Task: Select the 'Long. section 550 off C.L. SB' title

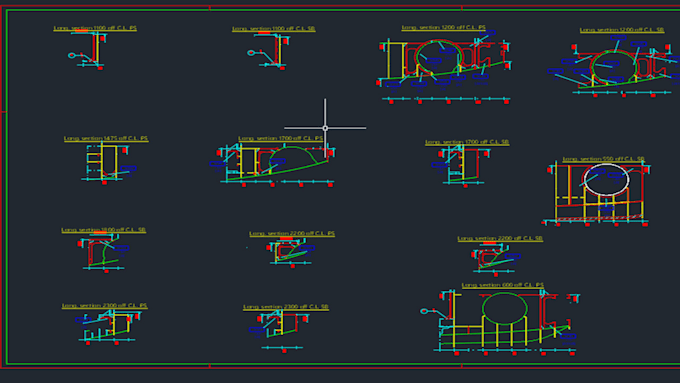Action: click(x=603, y=159)
